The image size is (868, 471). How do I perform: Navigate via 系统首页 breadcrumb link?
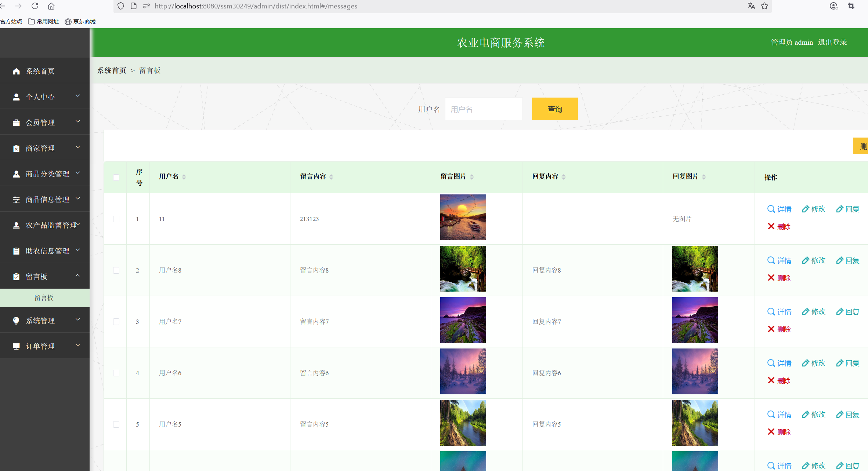click(111, 70)
